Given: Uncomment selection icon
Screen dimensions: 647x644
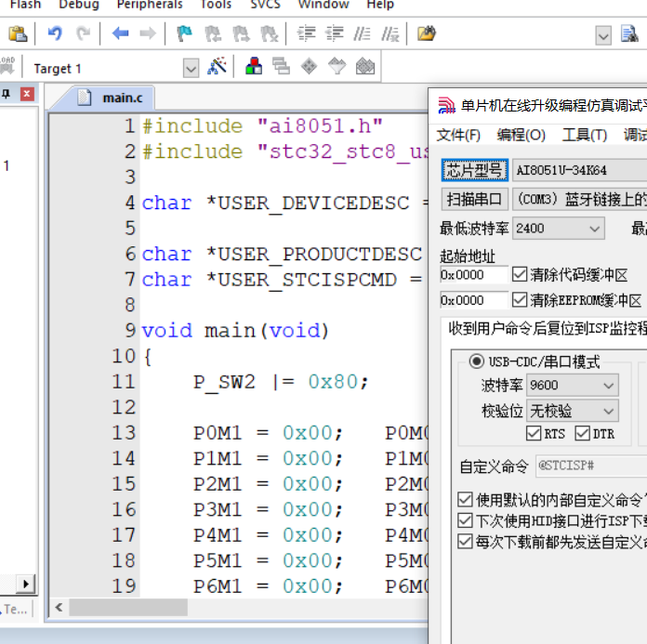Looking at the screenshot, I should click(390, 33).
